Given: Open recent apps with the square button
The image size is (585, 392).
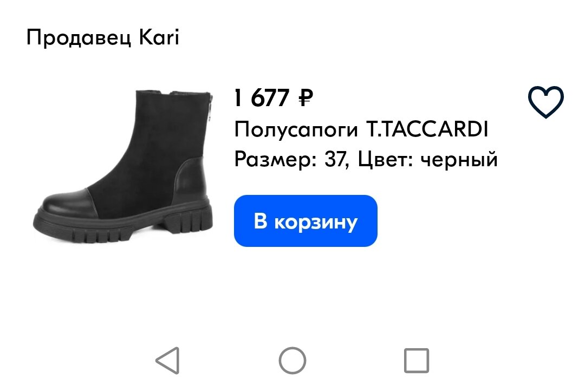Looking at the screenshot, I should click(417, 360).
